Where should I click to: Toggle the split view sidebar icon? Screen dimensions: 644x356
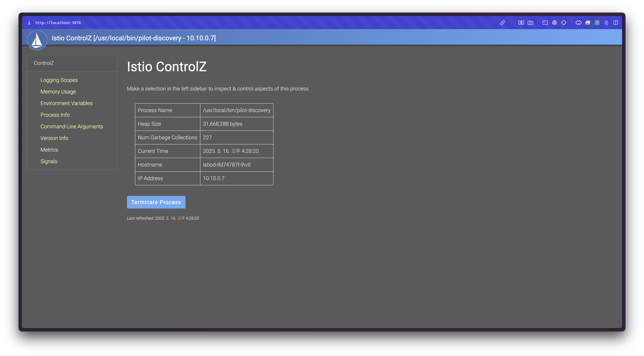616,23
